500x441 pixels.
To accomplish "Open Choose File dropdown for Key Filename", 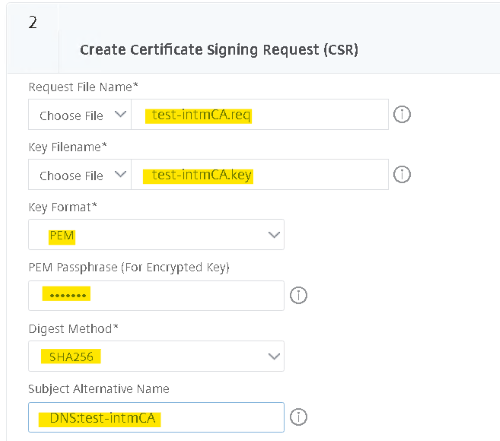I will (x=80, y=175).
